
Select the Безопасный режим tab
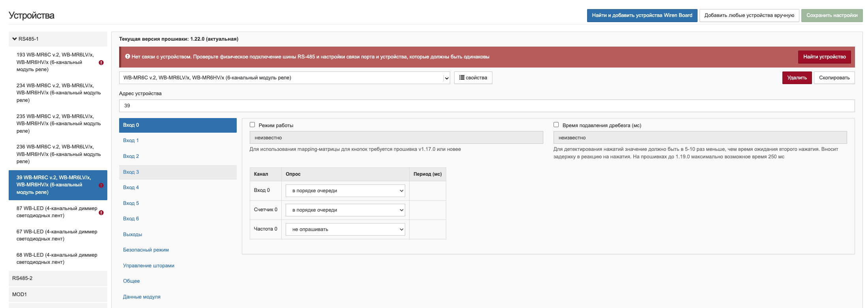(x=146, y=250)
